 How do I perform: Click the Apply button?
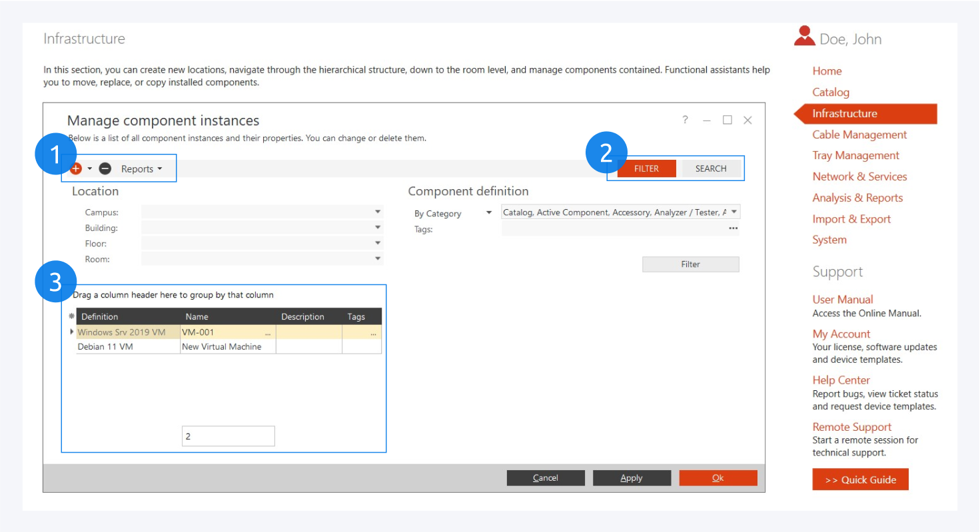click(x=632, y=478)
